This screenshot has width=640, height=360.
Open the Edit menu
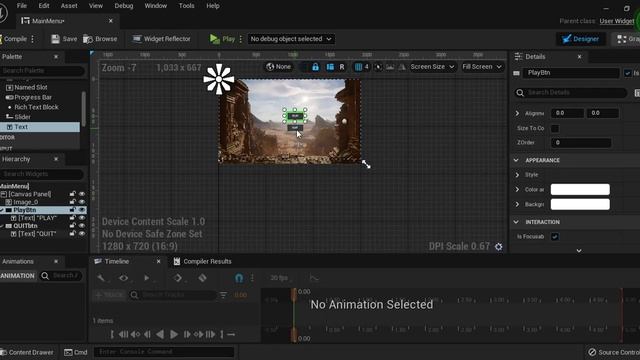[44, 6]
